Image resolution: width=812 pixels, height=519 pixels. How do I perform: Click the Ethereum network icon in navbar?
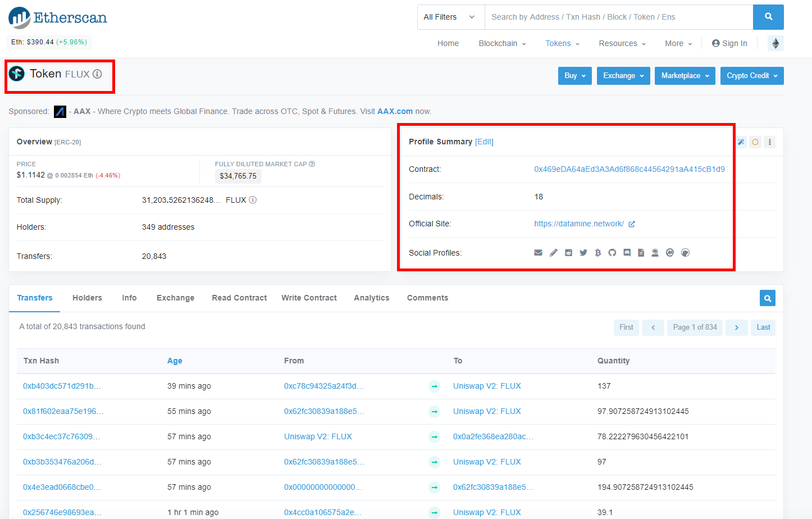[775, 43]
